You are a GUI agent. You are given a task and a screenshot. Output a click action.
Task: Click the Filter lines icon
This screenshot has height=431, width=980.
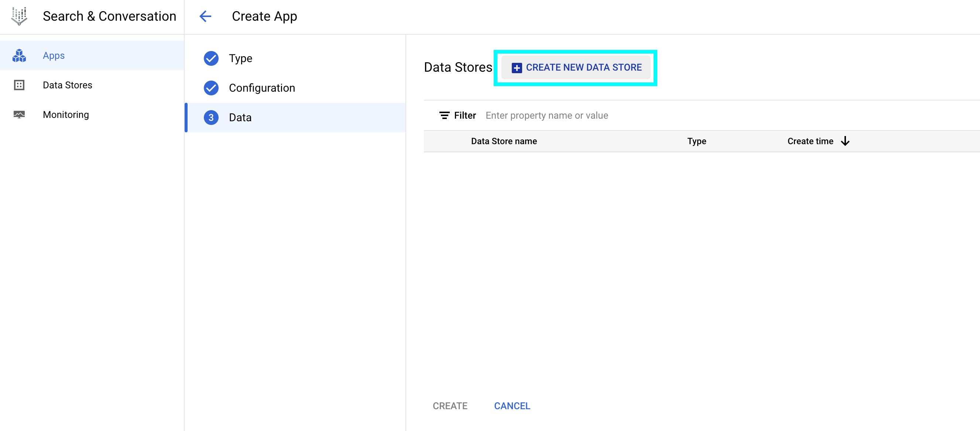click(x=444, y=115)
